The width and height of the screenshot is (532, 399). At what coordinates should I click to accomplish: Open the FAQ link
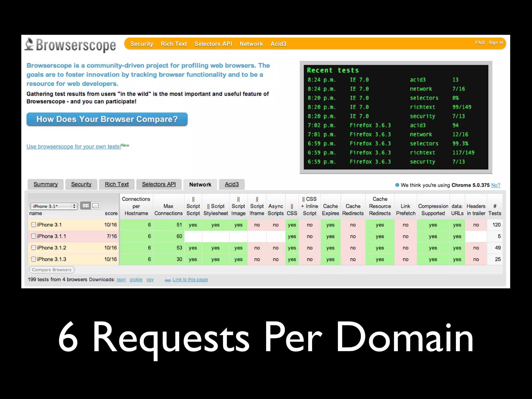[x=480, y=42]
